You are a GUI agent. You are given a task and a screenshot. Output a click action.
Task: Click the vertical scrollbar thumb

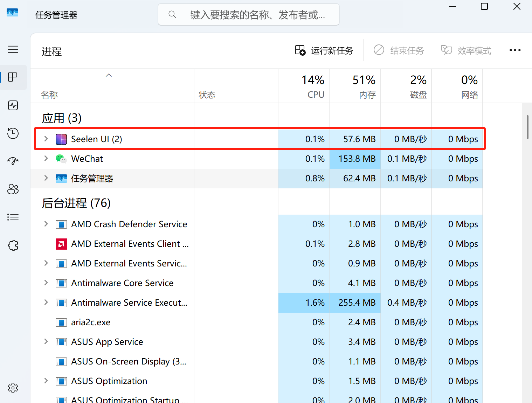pyautogui.click(x=527, y=127)
